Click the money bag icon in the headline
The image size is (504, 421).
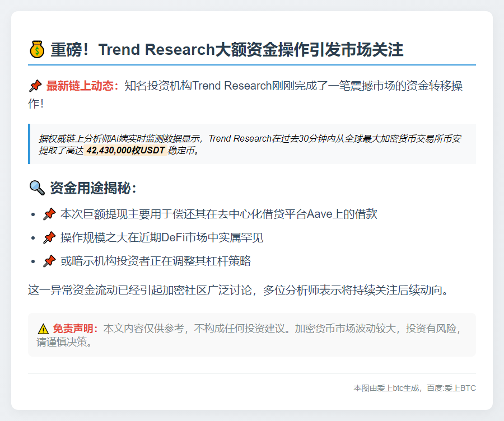click(36, 50)
